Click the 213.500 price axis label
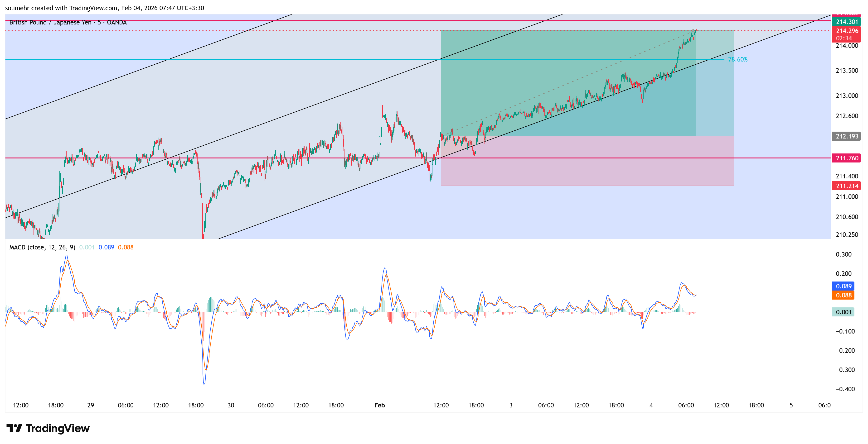Image resolution: width=868 pixels, height=444 pixels. (847, 71)
